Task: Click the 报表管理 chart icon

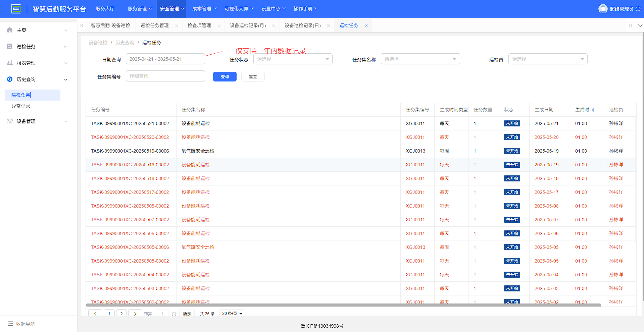Action: coord(10,63)
